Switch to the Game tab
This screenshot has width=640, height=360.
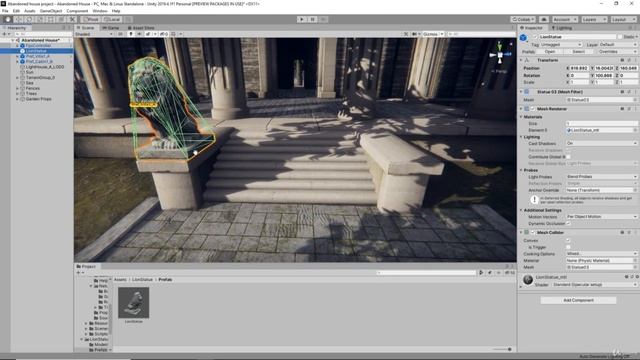(111, 28)
